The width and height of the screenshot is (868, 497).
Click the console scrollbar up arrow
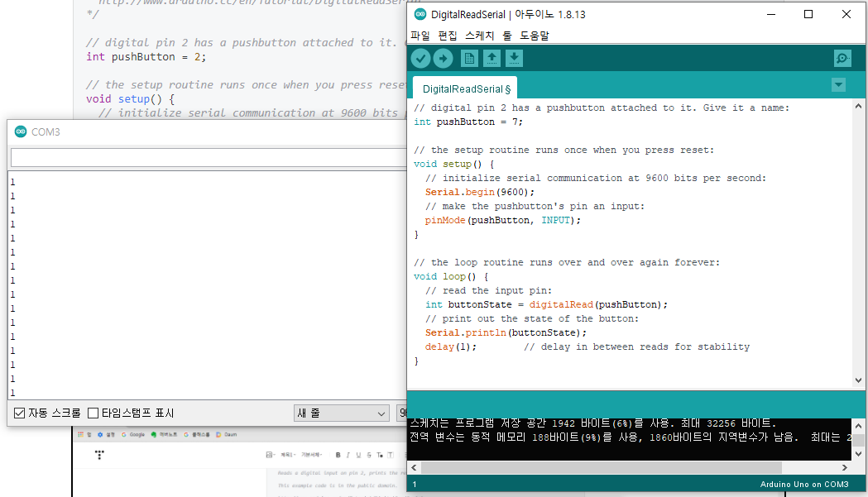coord(859,426)
